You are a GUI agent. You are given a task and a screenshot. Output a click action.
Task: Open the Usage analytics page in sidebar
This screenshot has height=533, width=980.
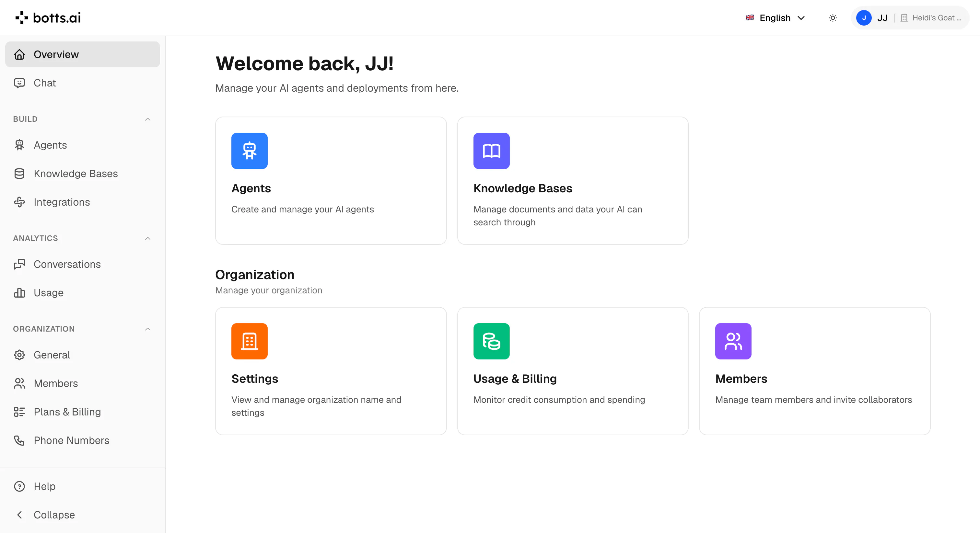click(83, 293)
